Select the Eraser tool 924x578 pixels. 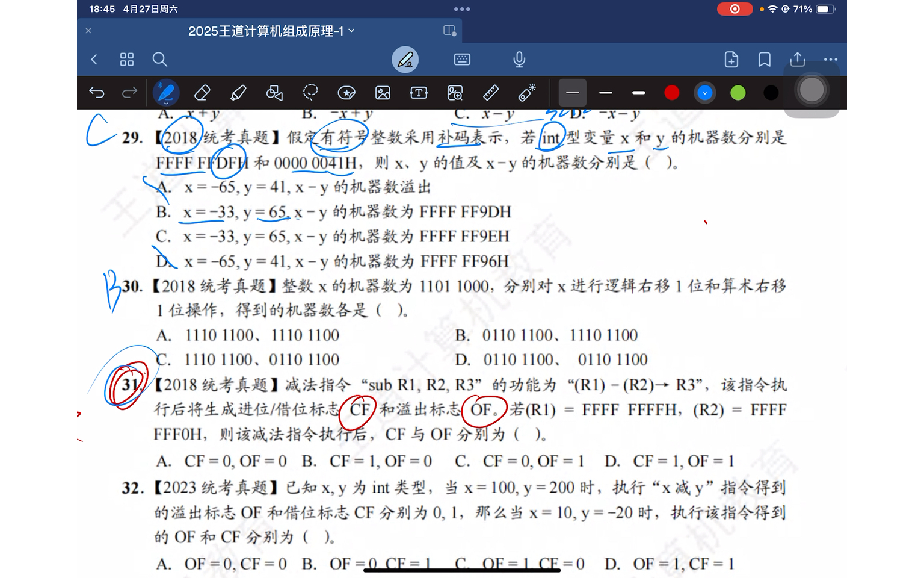(x=202, y=93)
